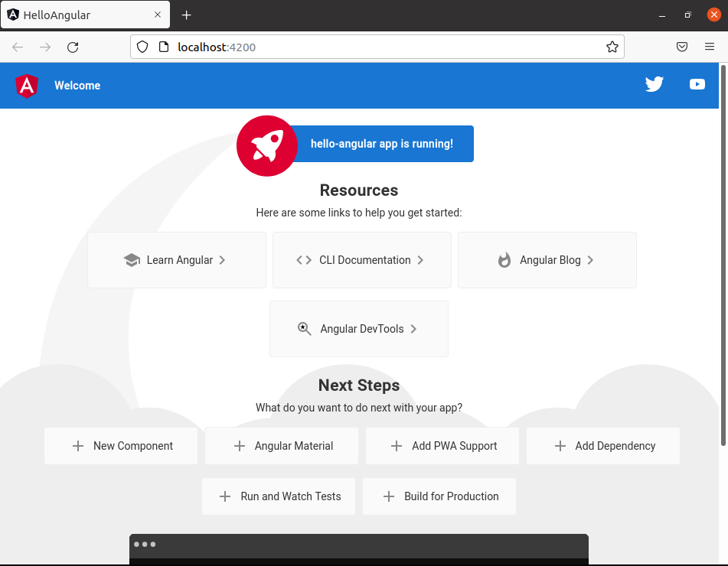Click the graduation cap icon on Learn Angular
This screenshot has width=728, height=566.
(x=131, y=259)
